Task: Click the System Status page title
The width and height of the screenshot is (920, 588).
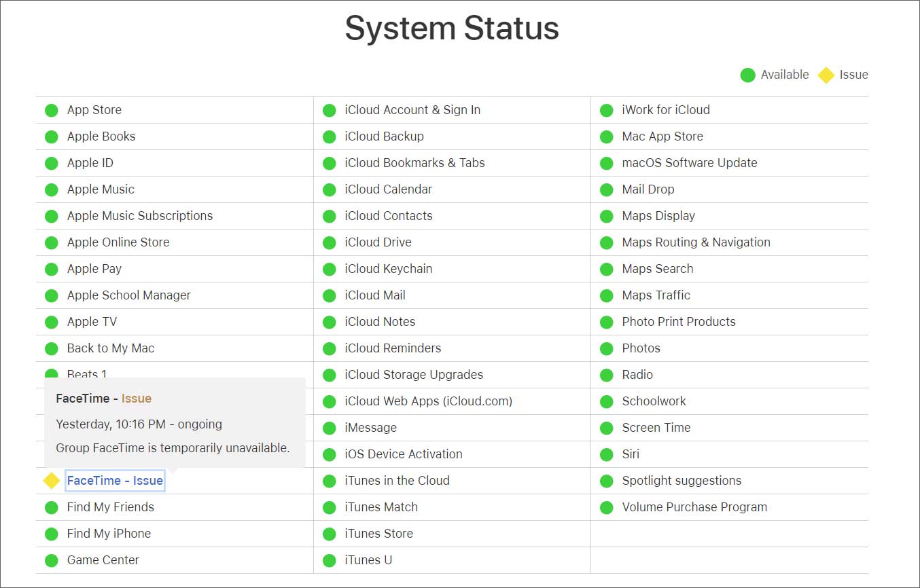Action: coord(451,29)
